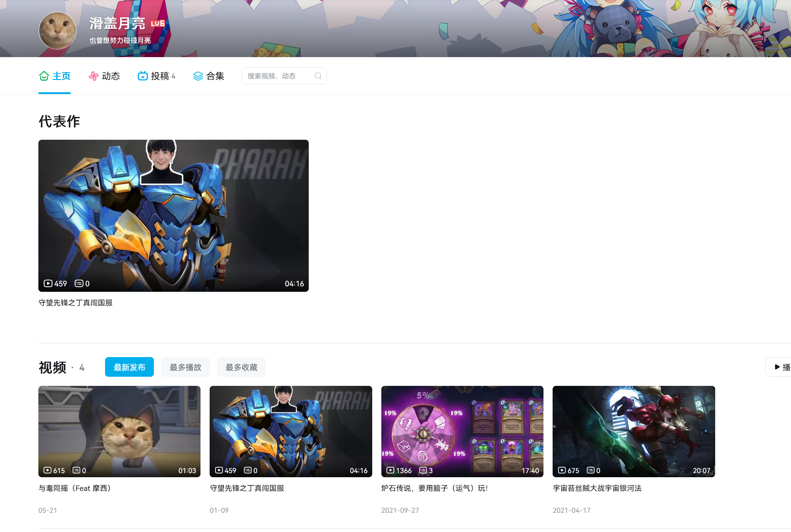Click the username 滑盖月亮

[117, 23]
